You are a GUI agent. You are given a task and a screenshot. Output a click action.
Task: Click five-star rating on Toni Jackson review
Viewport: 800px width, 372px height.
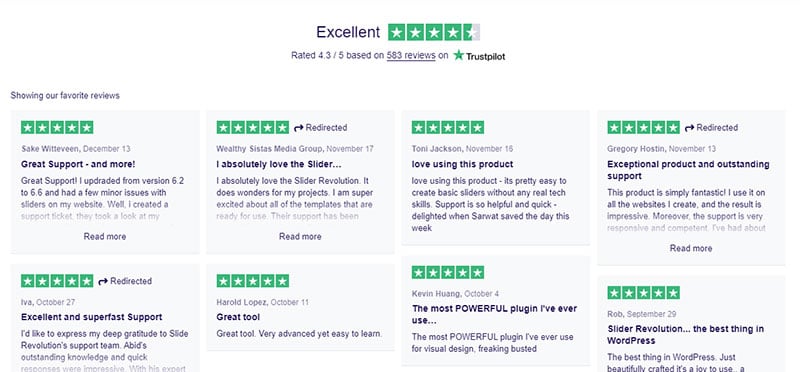click(448, 128)
